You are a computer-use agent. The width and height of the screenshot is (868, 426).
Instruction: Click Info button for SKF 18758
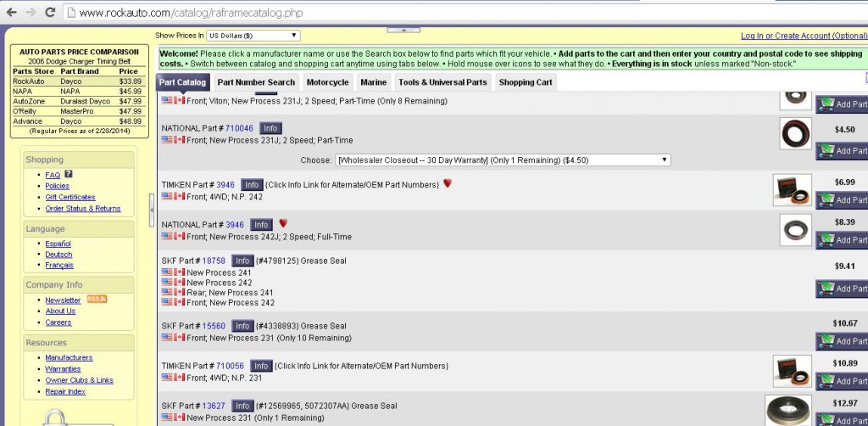coord(242,261)
